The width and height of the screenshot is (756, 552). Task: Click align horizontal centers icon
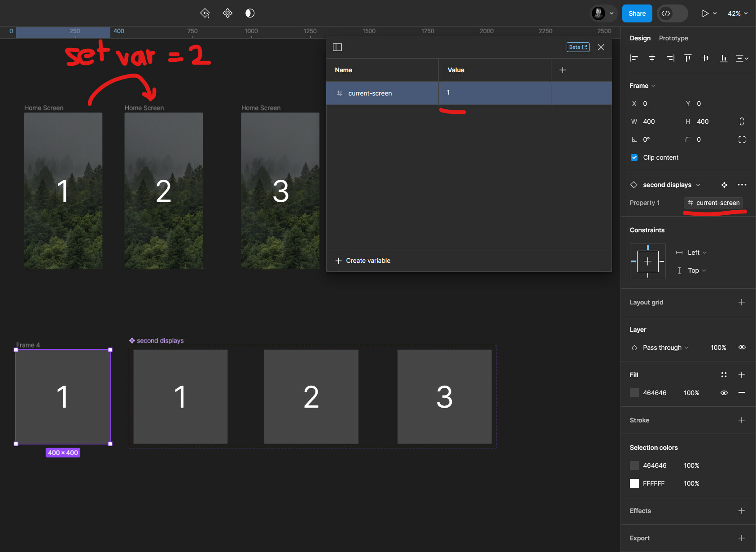point(652,58)
